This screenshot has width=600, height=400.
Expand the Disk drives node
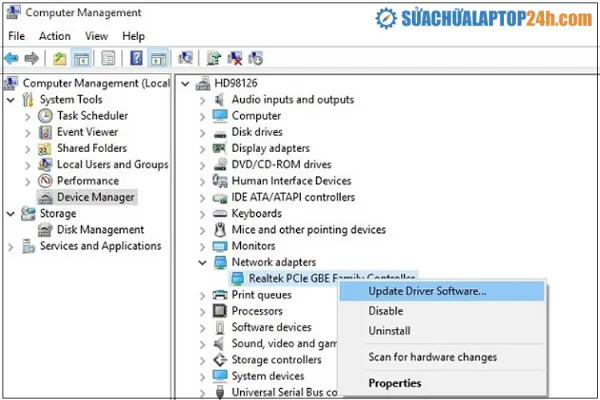tap(204, 132)
